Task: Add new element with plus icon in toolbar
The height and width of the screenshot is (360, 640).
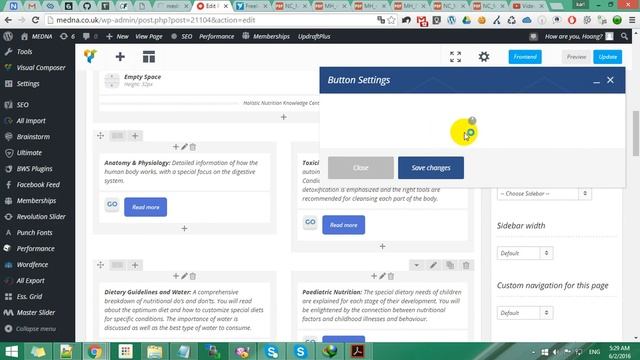Action: tap(120, 57)
